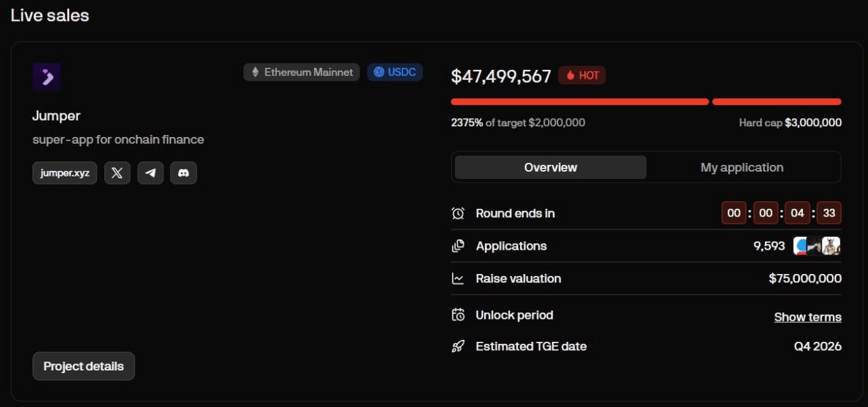Click the 'super-app for onchain finance' tagline
The width and height of the screenshot is (868, 407).
click(118, 140)
